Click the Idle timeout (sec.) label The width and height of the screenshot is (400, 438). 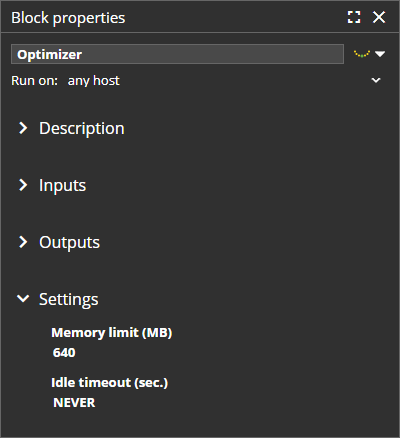click(x=110, y=383)
